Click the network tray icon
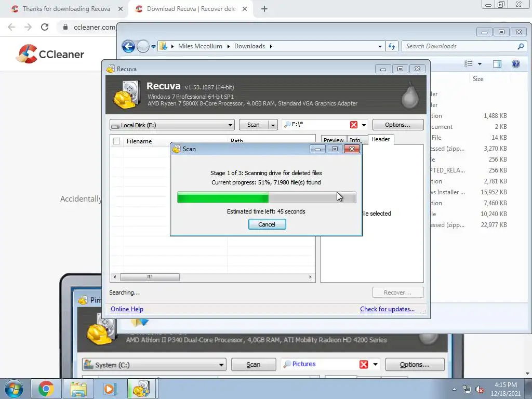Viewport: 532px width, 399px height. 467,390
